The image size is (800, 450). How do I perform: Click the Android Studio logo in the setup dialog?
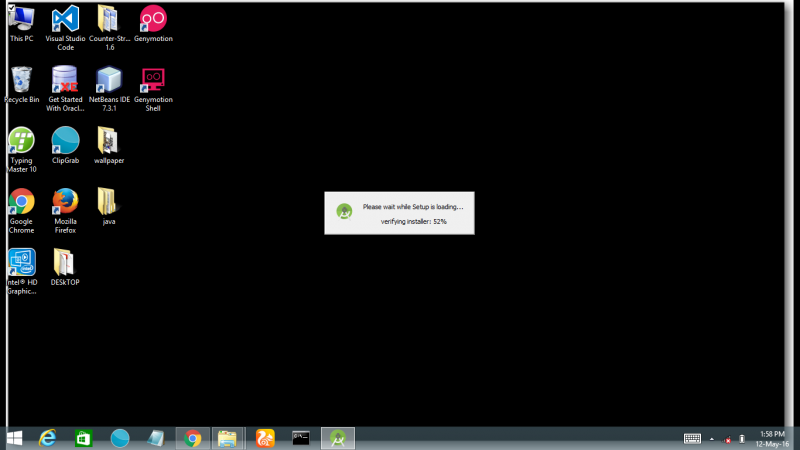pos(344,211)
